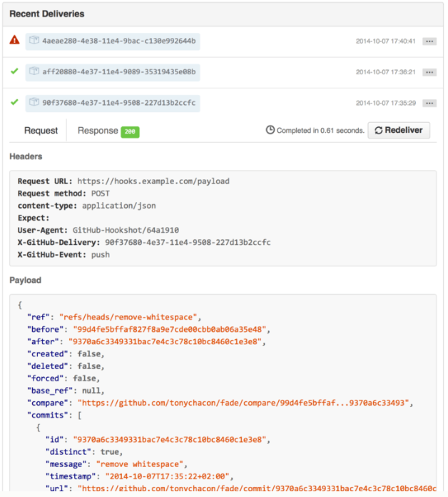The image size is (448, 497).
Task: Click the "ref" value refs/heads/remove-whitespace
Action: point(128,317)
